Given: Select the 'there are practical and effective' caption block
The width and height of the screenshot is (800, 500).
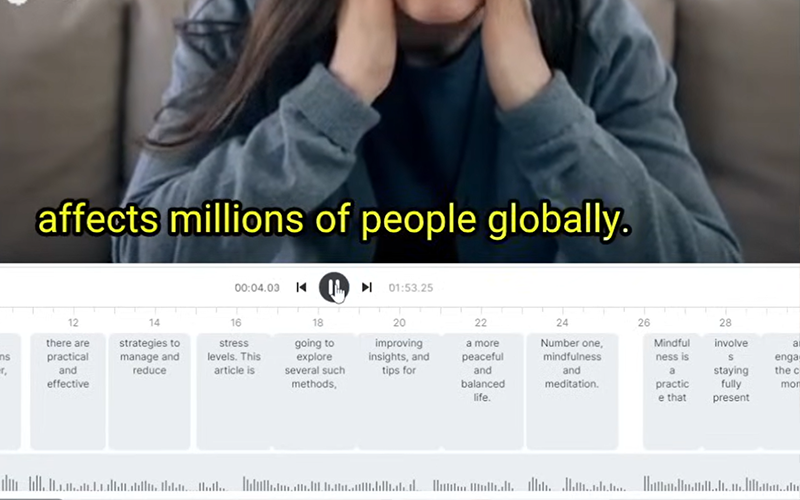Looking at the screenshot, I should pyautogui.click(x=68, y=391).
